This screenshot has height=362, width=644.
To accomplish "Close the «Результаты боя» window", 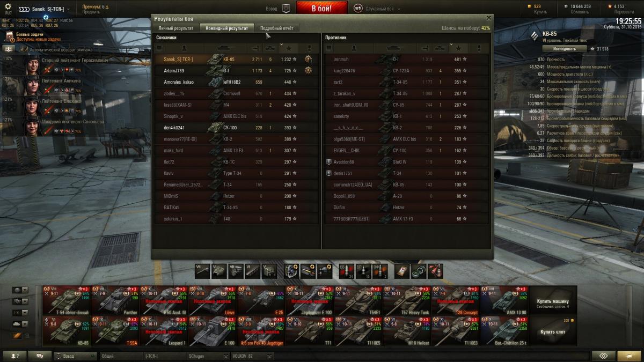I will point(488,18).
